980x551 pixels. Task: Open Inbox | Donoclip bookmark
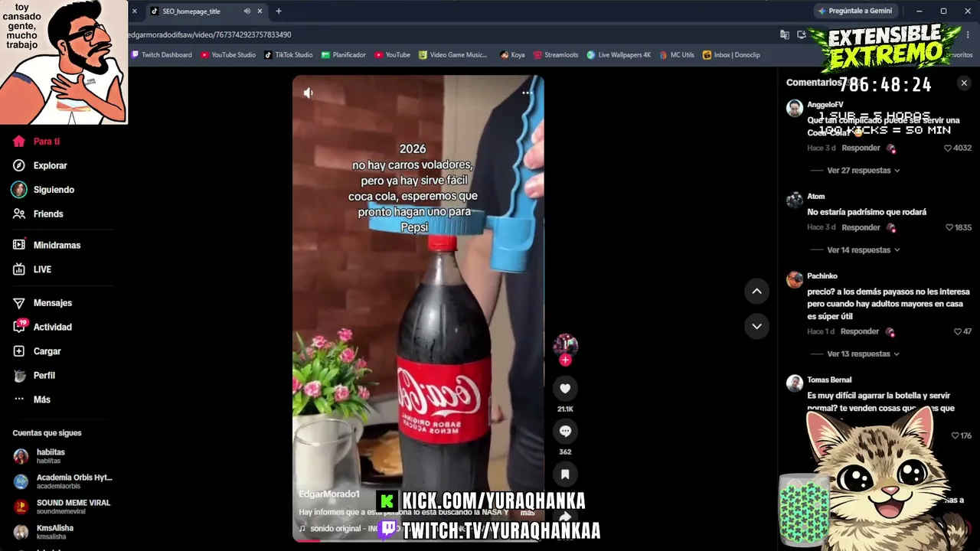coord(731,55)
